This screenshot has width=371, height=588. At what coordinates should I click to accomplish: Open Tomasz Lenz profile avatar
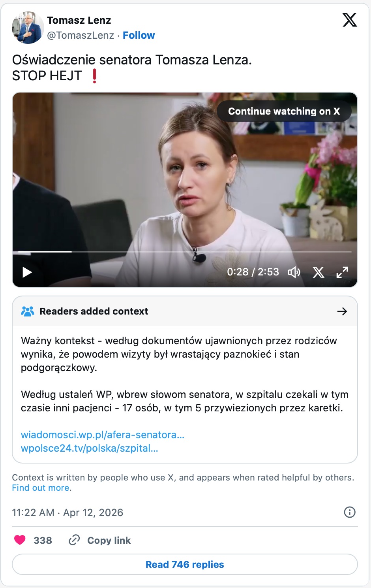28,28
